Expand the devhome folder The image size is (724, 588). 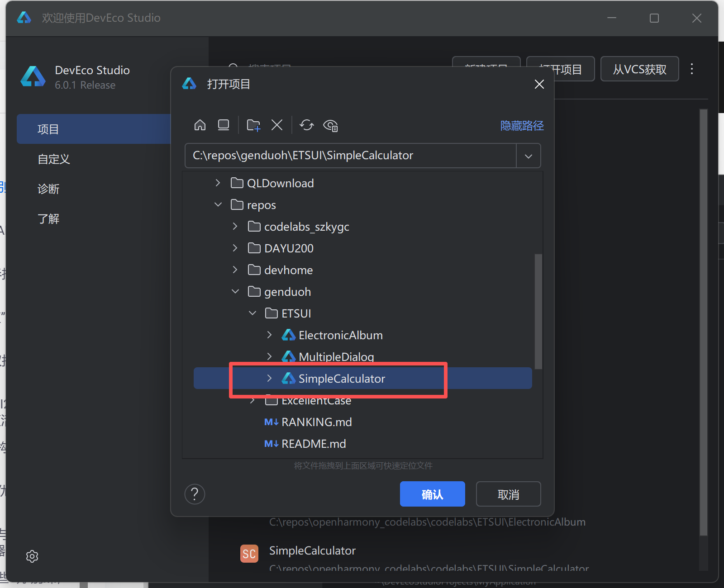pos(235,270)
